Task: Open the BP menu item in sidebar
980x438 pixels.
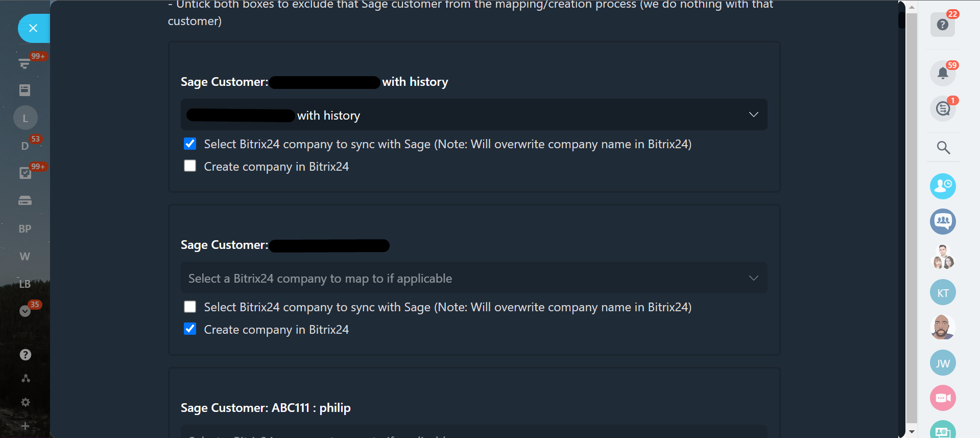Action: click(25, 229)
